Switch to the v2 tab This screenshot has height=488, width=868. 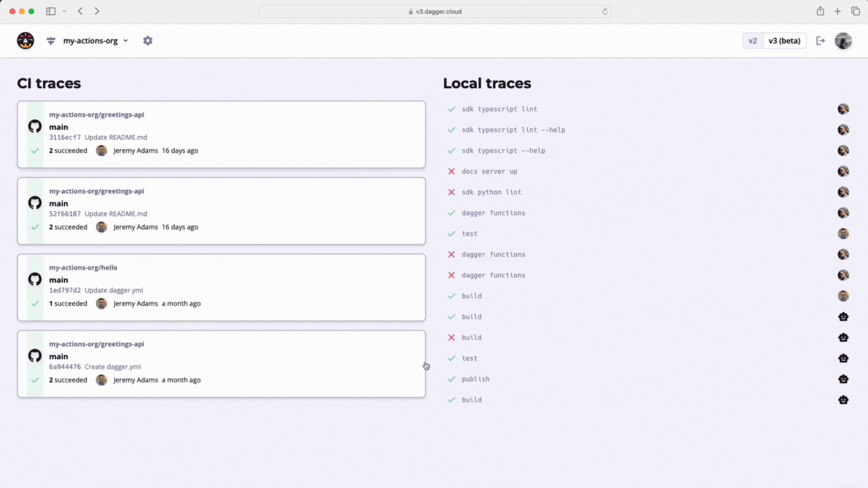(x=753, y=40)
